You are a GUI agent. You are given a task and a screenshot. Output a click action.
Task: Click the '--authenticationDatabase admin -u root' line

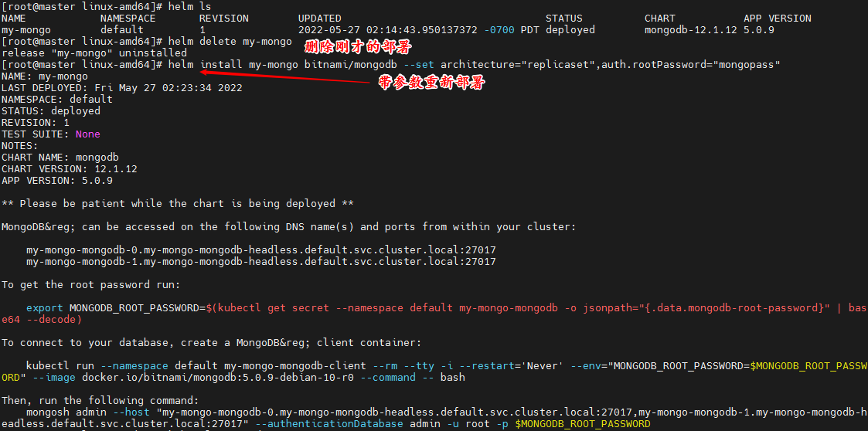[325, 424]
